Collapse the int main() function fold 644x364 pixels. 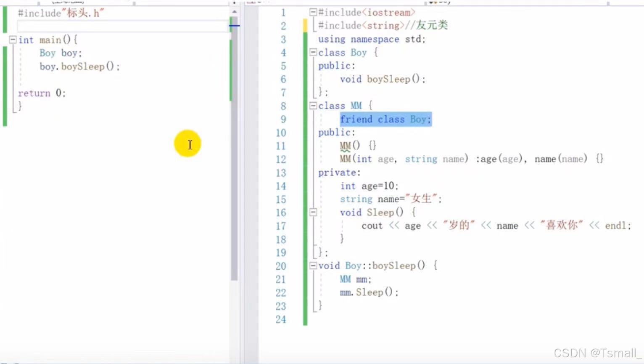(x=13, y=40)
